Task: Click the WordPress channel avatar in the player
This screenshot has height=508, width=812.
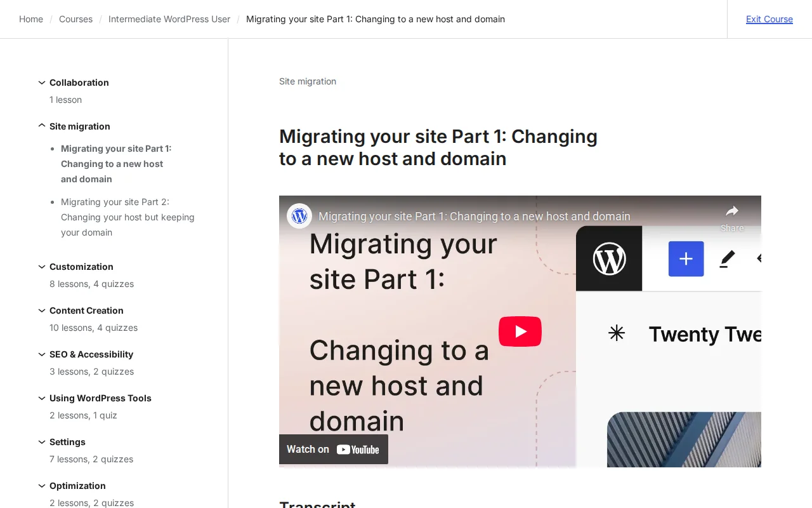Action: [x=299, y=216]
